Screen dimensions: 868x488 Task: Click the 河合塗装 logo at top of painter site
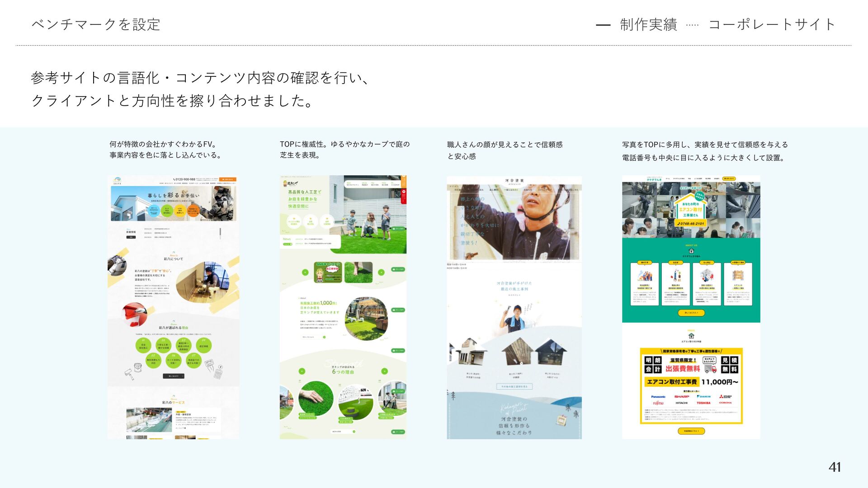tap(514, 181)
